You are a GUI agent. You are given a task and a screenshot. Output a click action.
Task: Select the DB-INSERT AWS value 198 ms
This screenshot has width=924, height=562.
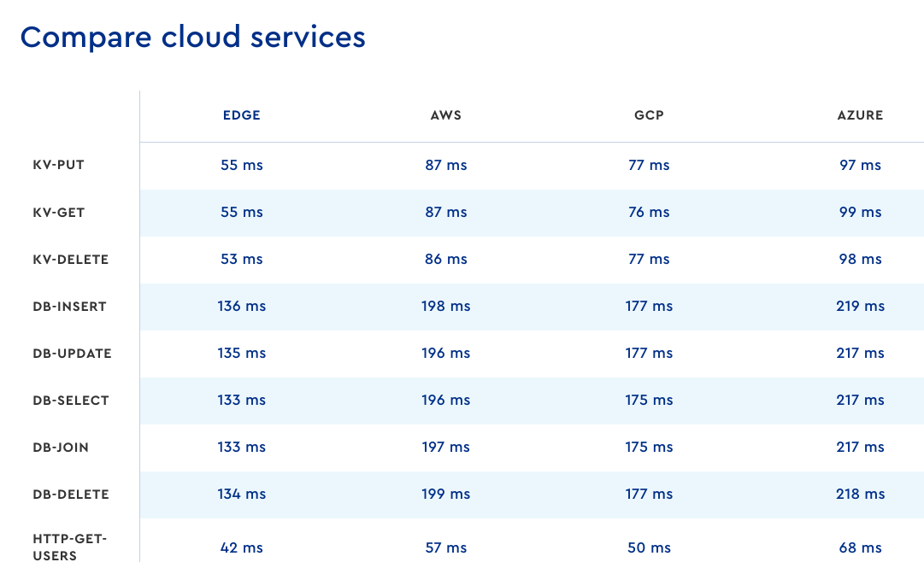pos(446,307)
